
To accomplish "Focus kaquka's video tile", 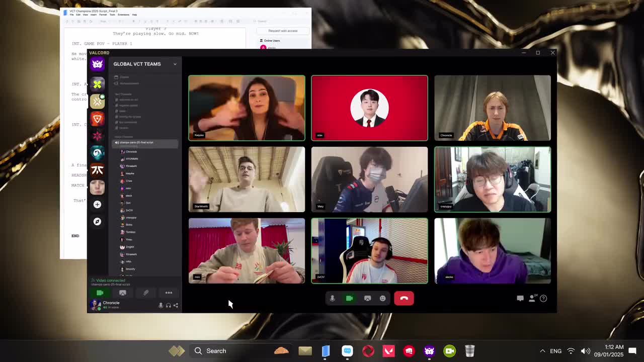I will [247, 108].
